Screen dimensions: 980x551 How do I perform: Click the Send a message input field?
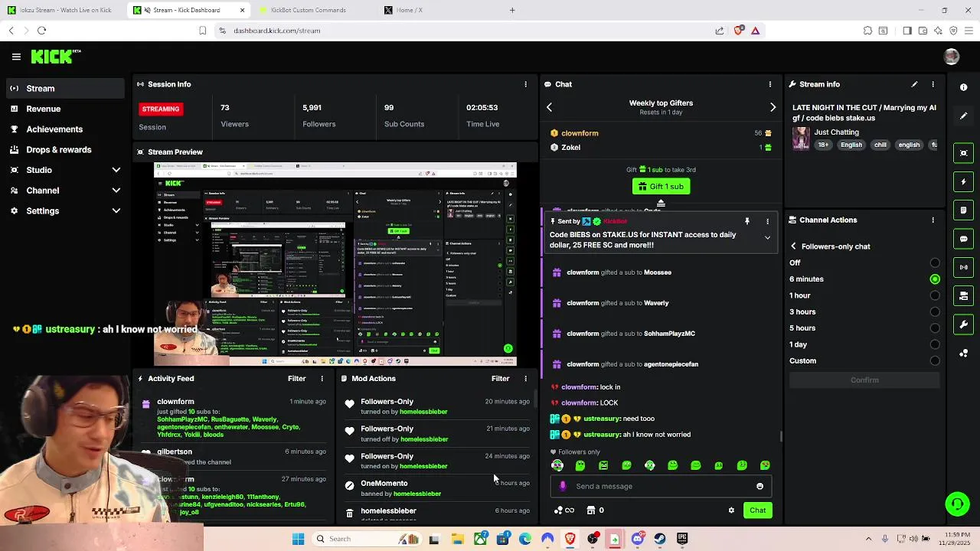662,486
